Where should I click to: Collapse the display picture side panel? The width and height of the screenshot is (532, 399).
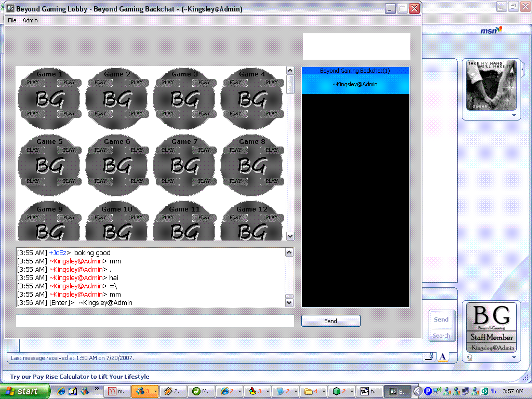coord(523,69)
